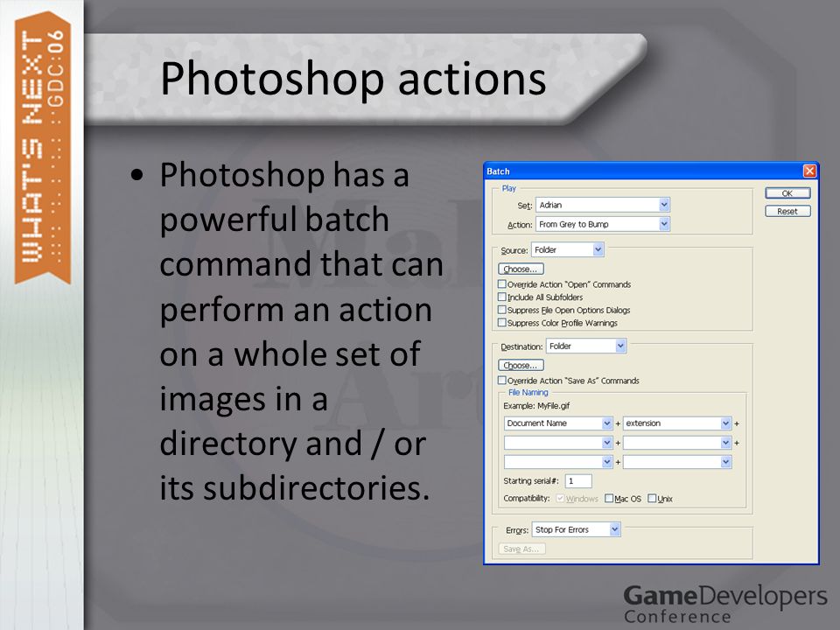Viewport: 840px width, 630px height.
Task: Open the Errors dropdown set to Stop For Errors
Action: [x=577, y=529]
